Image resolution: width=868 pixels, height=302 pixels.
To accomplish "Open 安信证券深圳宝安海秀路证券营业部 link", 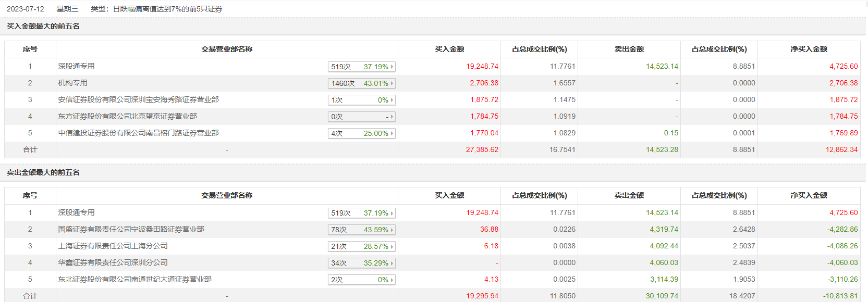I will click(x=138, y=99).
